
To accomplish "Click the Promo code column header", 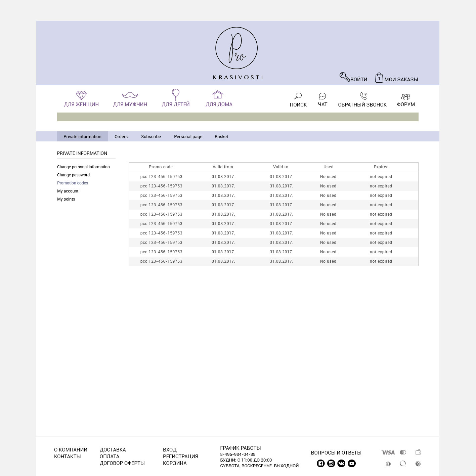I will pyautogui.click(x=161, y=167).
